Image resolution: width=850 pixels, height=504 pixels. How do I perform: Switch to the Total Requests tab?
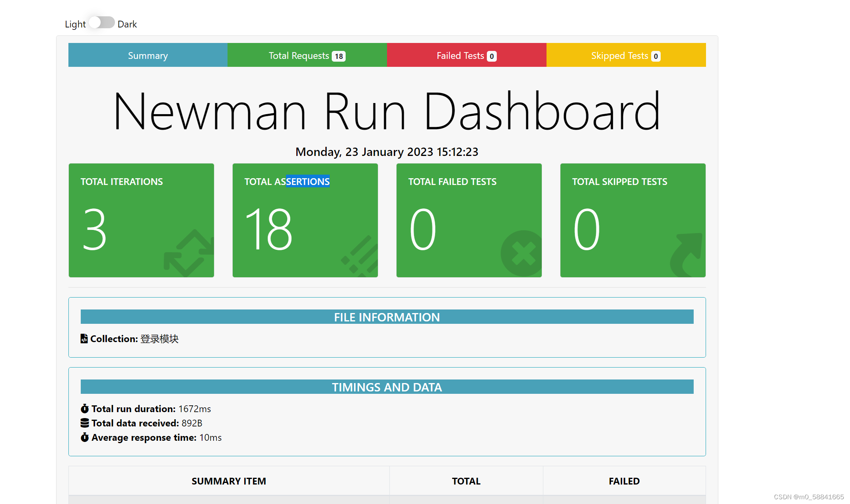pos(307,55)
